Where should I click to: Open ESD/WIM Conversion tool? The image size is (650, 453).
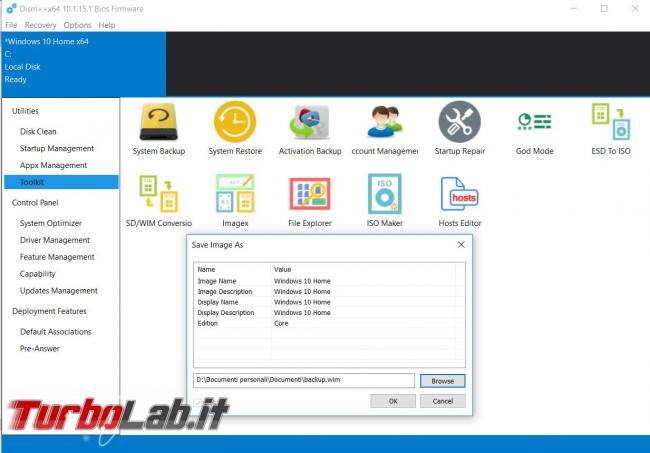(158, 201)
